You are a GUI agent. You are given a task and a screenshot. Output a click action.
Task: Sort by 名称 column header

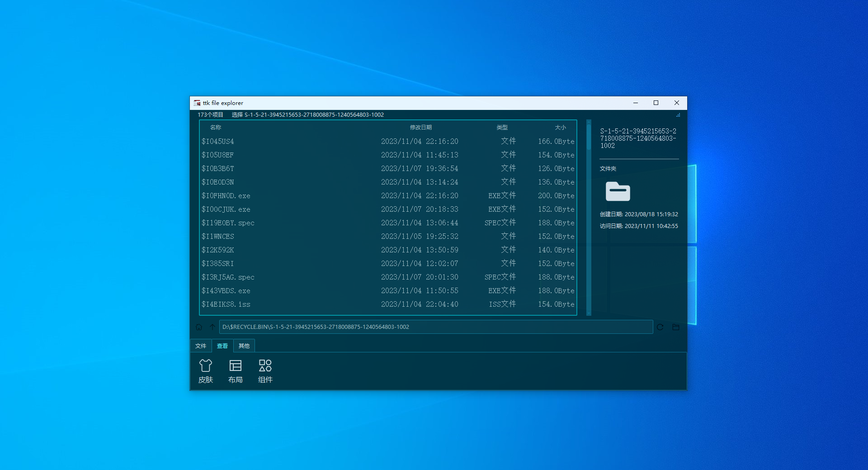216,128
